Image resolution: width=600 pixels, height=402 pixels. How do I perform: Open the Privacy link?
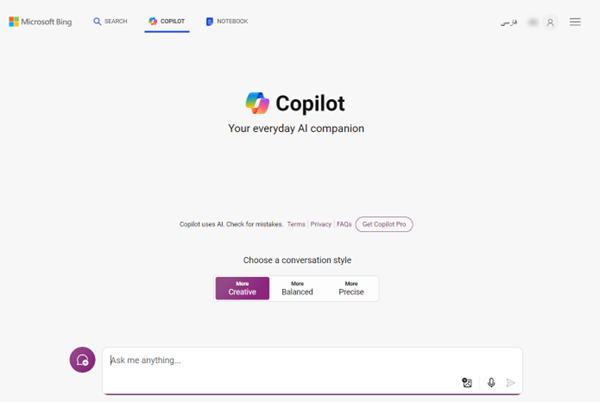(x=321, y=224)
